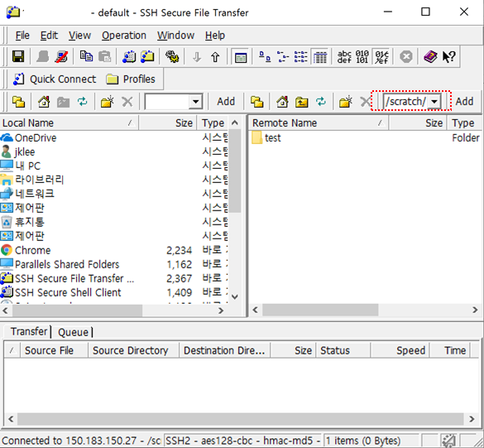Click the remote New Window folders icon
This screenshot has width=484, height=448.
[x=256, y=102]
